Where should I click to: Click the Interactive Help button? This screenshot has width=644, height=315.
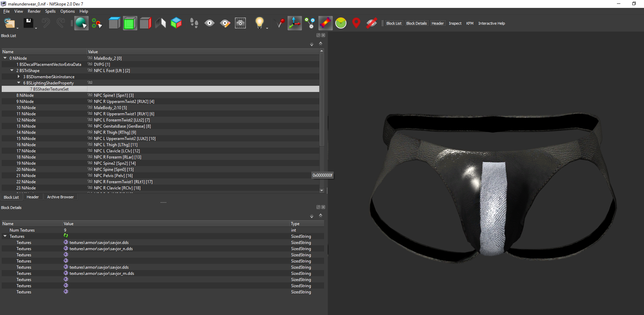click(491, 23)
